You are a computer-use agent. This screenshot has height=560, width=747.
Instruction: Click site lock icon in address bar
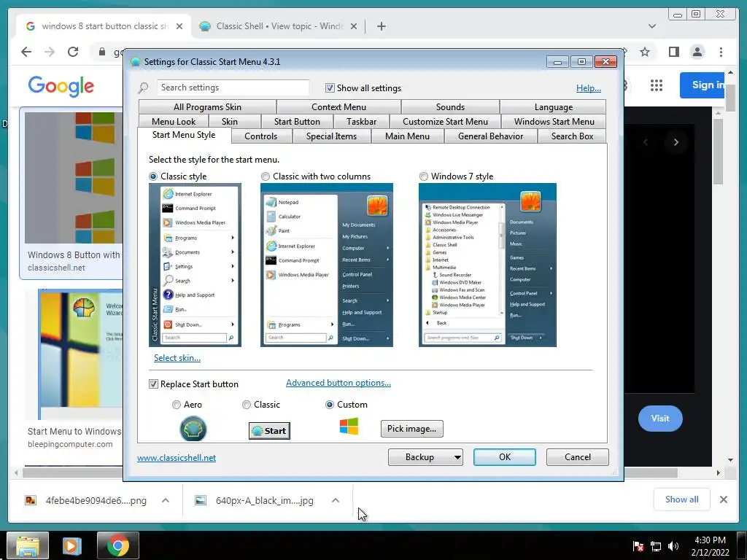(101, 52)
